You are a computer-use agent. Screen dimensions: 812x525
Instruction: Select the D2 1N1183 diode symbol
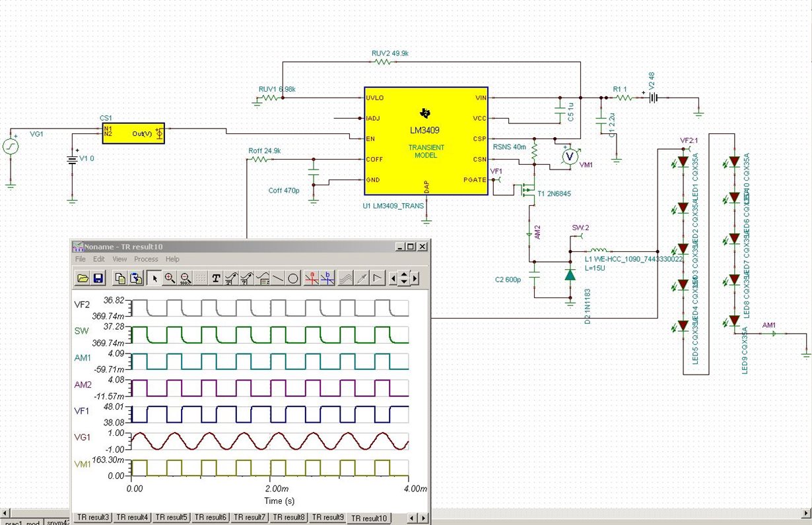point(570,274)
